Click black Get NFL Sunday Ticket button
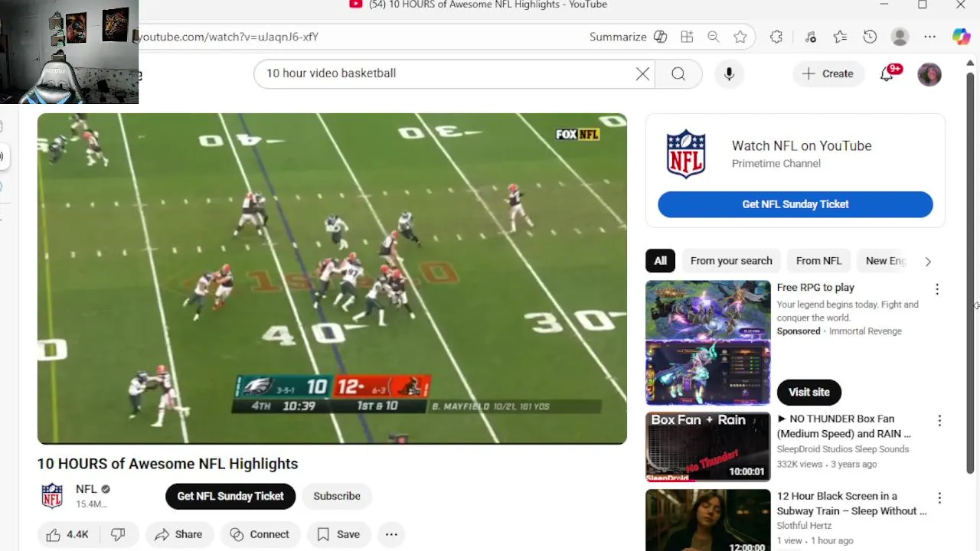Image resolution: width=980 pixels, height=551 pixels. click(230, 496)
